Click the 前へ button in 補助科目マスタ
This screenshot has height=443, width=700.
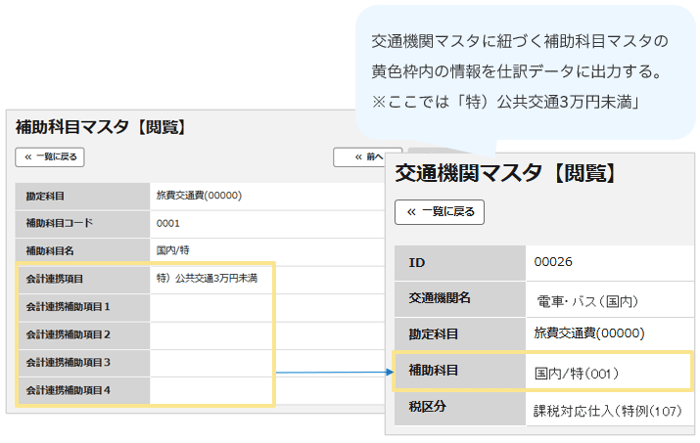tap(360, 157)
